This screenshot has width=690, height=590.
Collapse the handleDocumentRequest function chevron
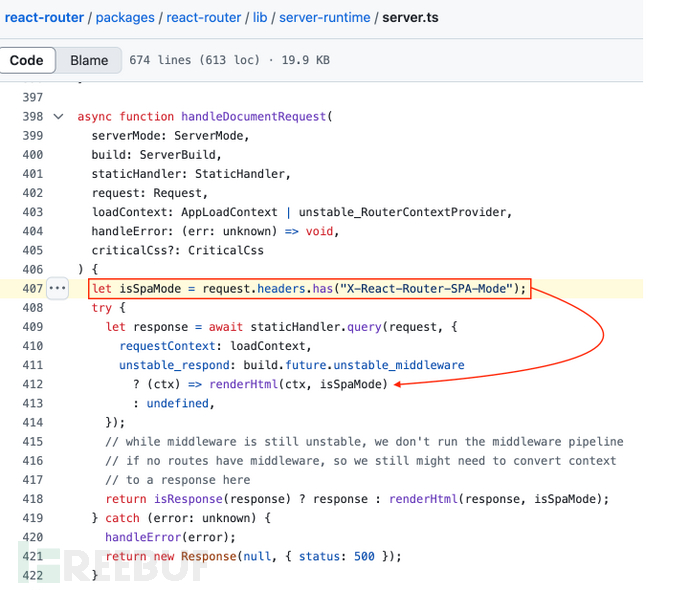(58, 117)
